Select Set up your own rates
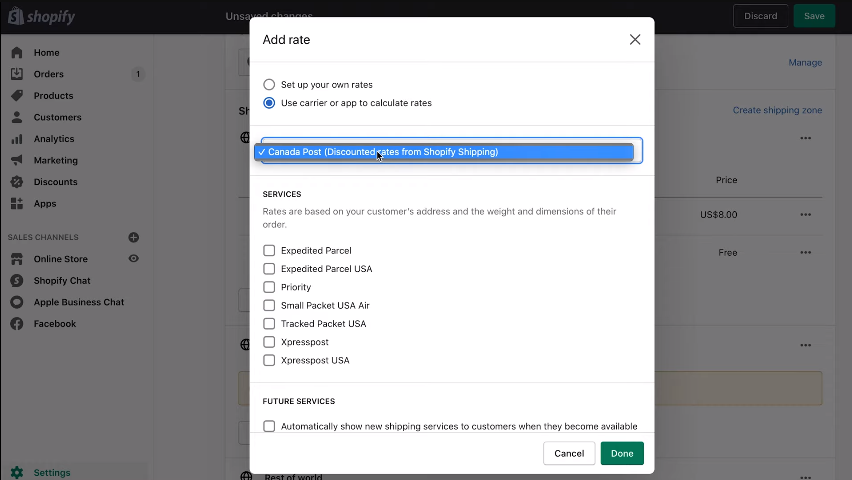Image resolution: width=852 pixels, height=480 pixels. click(269, 85)
